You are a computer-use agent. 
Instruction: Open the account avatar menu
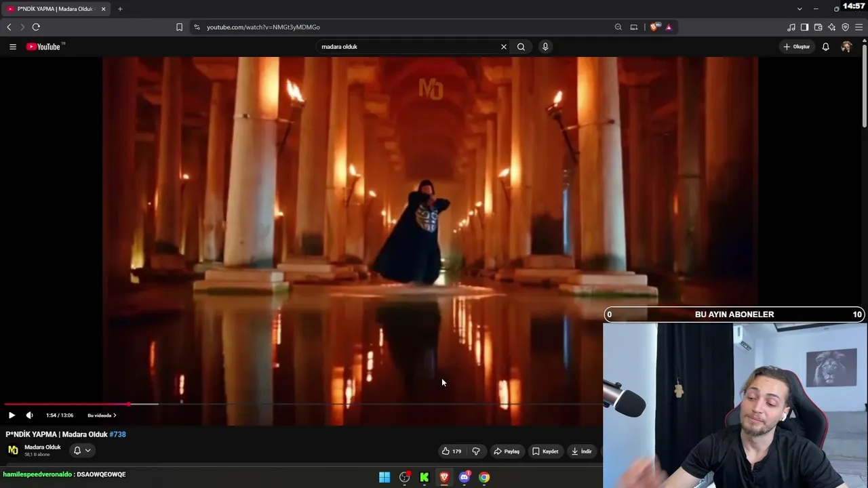coord(846,47)
